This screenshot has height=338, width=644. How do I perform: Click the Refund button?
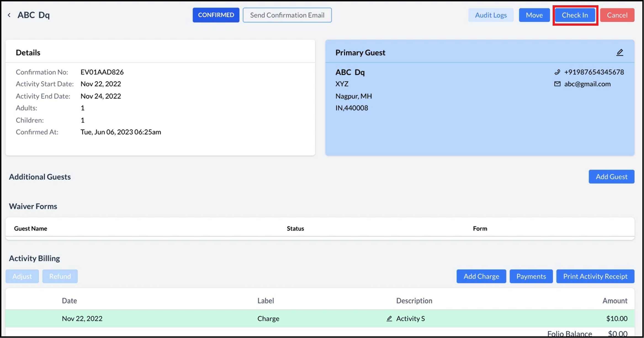[60, 276]
